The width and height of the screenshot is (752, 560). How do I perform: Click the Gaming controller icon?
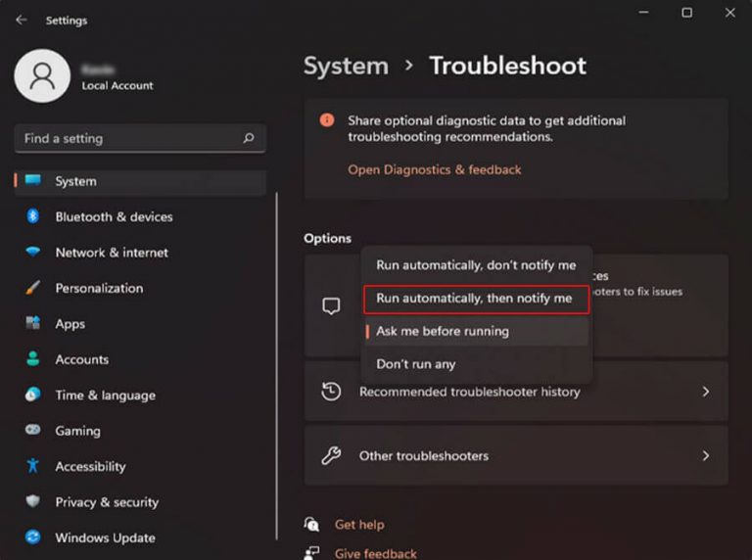tap(33, 430)
